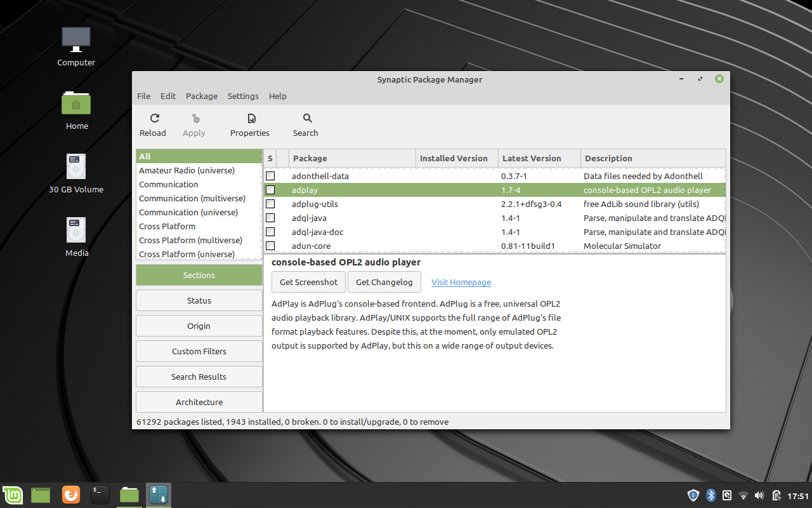Click the network tray icon
Image resolution: width=812 pixels, height=508 pixels.
click(742, 495)
